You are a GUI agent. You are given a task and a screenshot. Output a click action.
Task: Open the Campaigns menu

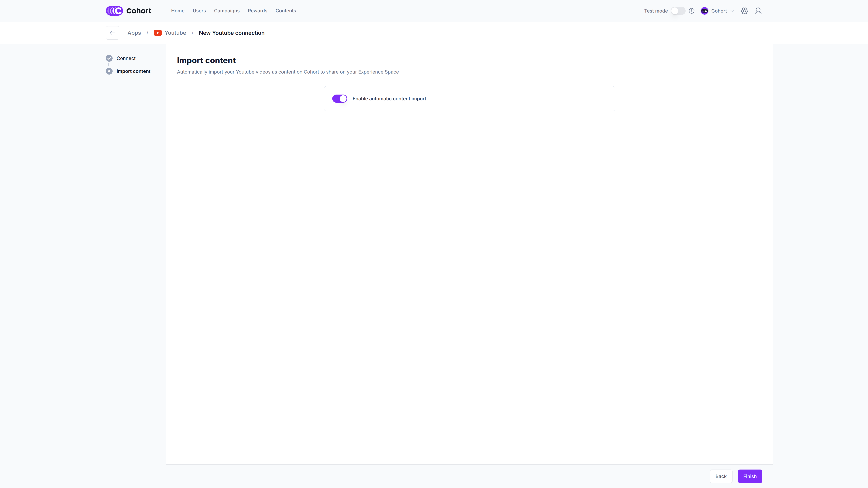(227, 11)
